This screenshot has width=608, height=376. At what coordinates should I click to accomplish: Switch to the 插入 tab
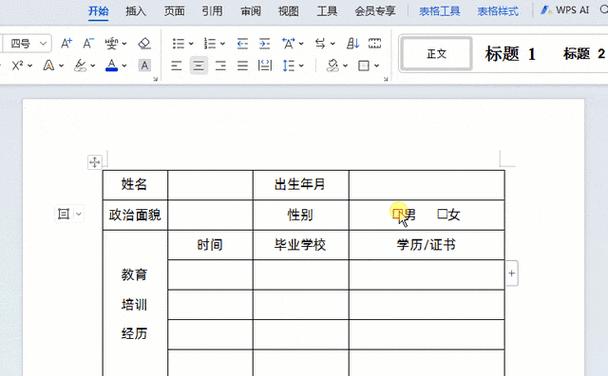click(136, 11)
